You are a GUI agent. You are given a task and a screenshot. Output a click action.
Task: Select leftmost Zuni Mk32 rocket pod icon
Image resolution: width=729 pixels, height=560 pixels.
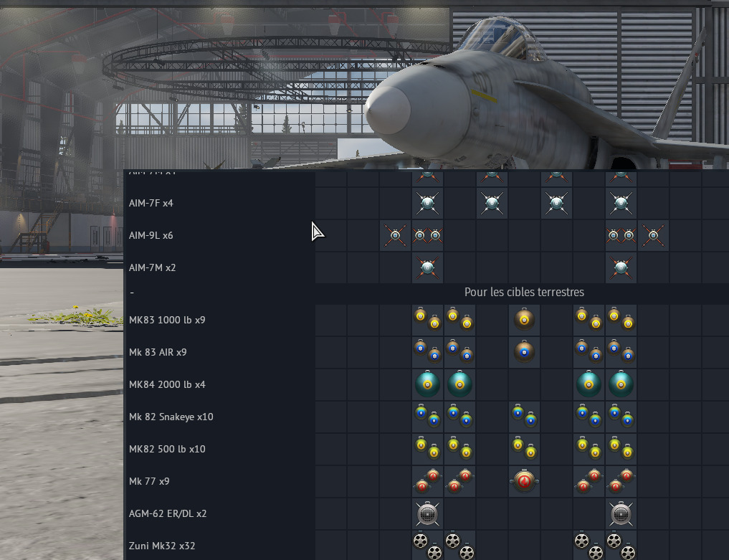pyautogui.click(x=428, y=546)
